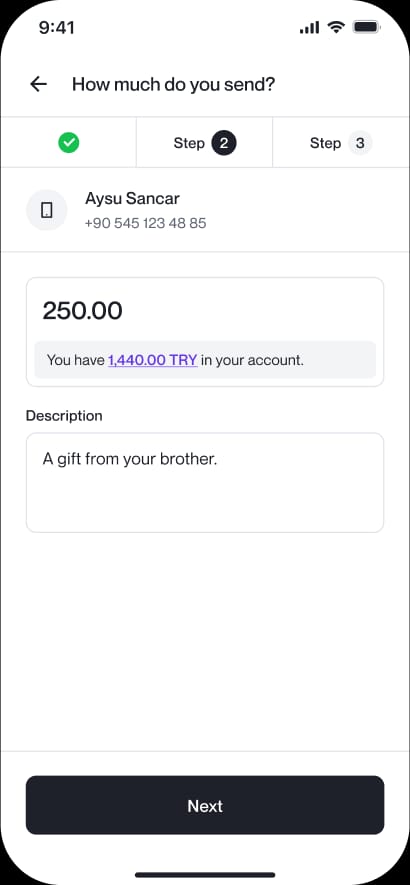Click inside the Description text box
The height and width of the screenshot is (885, 410).
pos(205,483)
